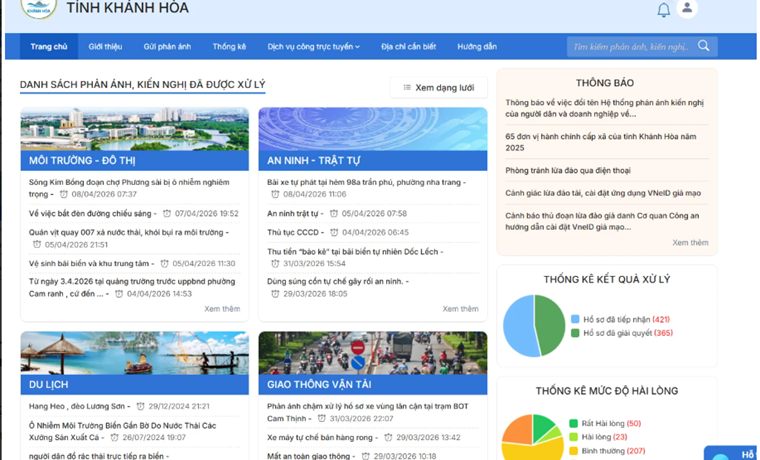
Task: Click Xem thêm under Thông báo
Action: (x=690, y=243)
